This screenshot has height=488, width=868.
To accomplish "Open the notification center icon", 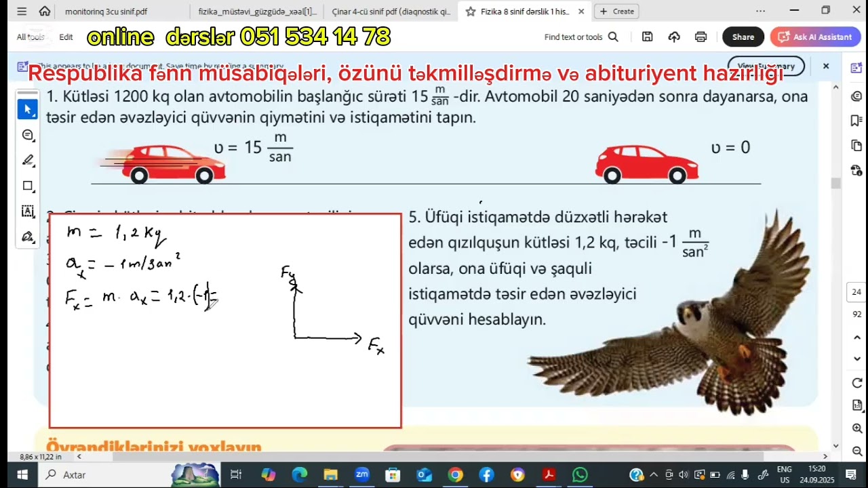I will point(851,474).
